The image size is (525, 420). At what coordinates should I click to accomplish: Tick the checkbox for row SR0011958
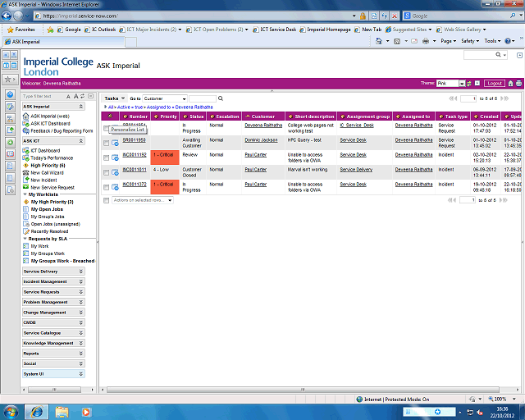click(106, 144)
